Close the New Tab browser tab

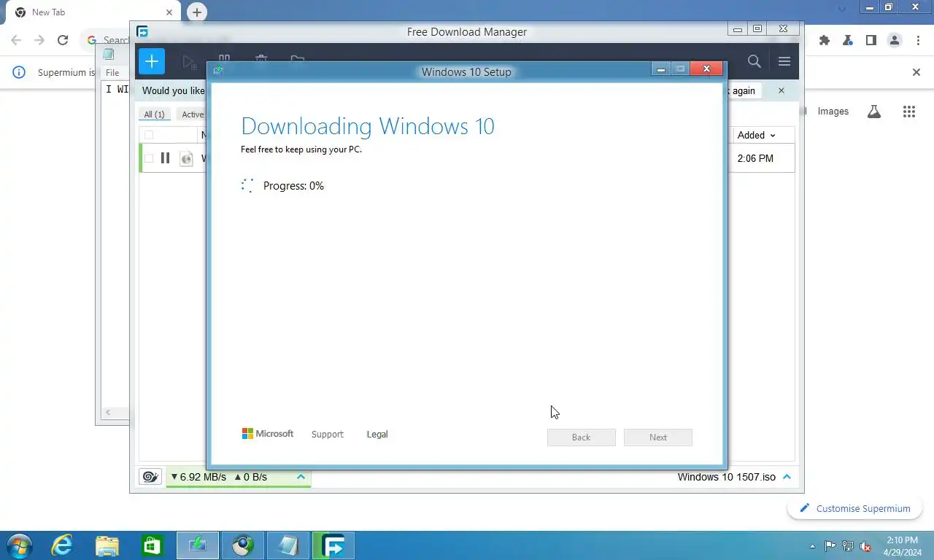169,12
